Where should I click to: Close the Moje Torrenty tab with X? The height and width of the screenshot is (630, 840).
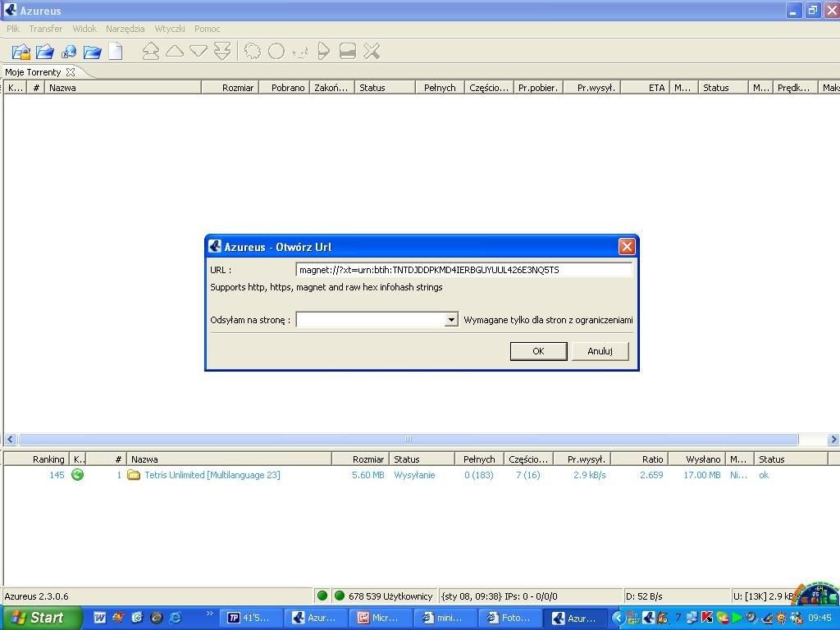(71, 72)
